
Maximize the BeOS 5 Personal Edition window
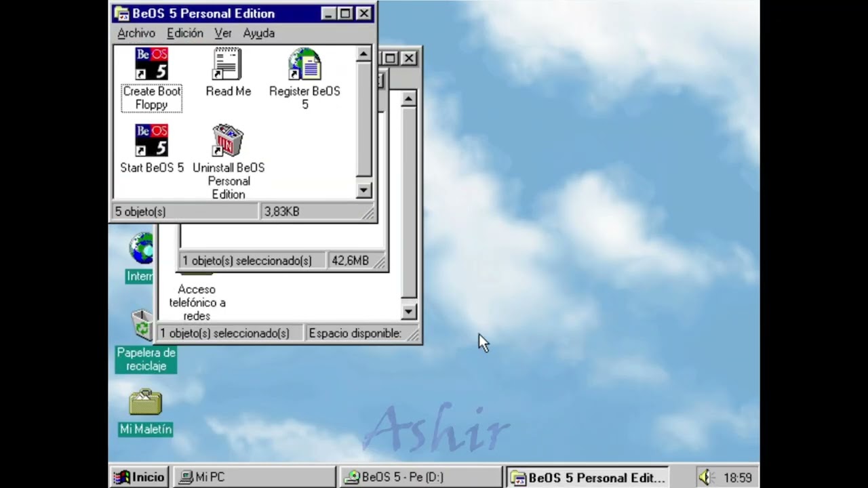pyautogui.click(x=345, y=14)
